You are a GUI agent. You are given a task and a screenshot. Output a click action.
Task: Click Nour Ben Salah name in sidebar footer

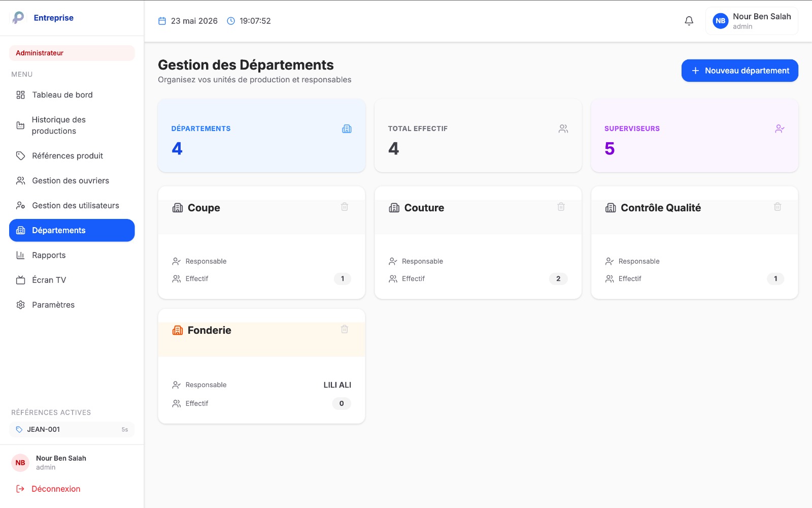tap(61, 458)
